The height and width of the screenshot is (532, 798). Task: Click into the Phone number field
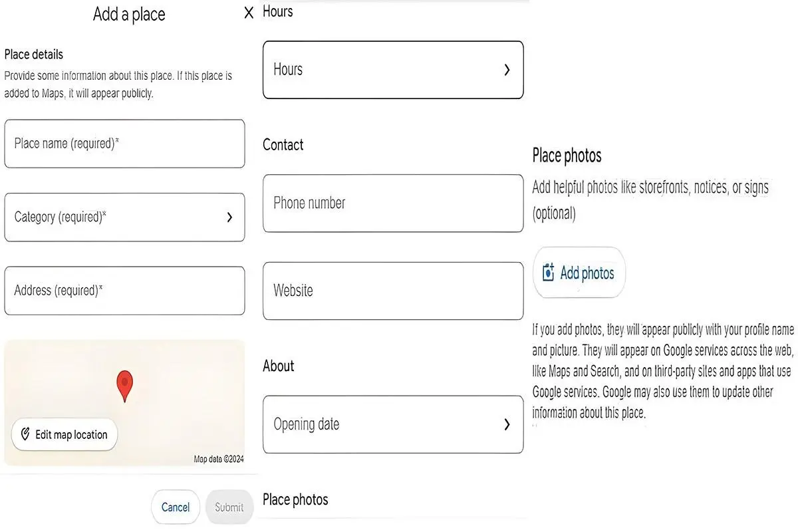tap(393, 203)
